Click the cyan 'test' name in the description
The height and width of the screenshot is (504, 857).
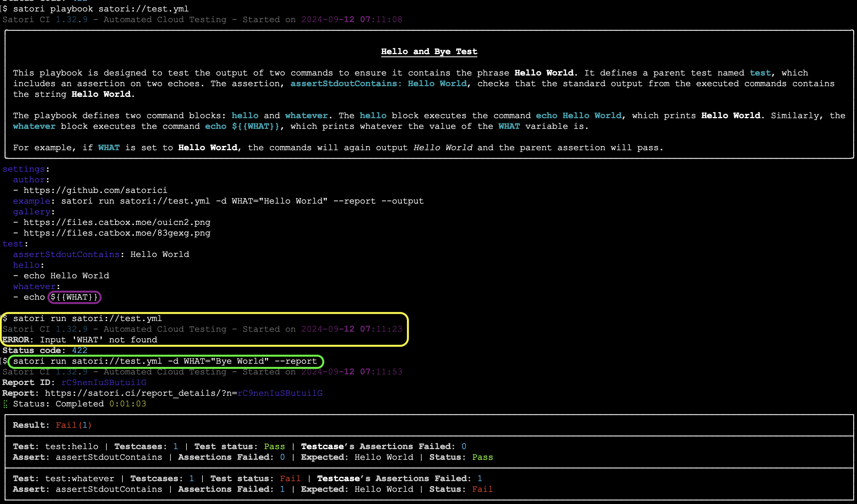[760, 73]
